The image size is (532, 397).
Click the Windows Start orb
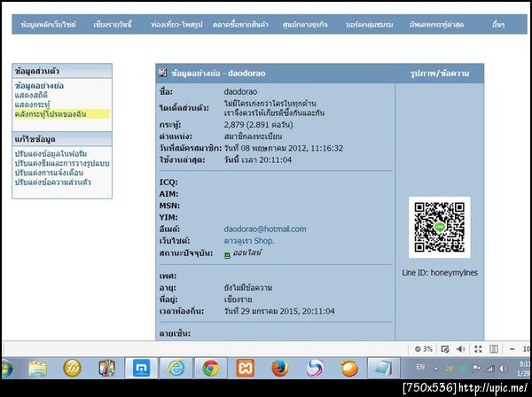pyautogui.click(x=6, y=368)
